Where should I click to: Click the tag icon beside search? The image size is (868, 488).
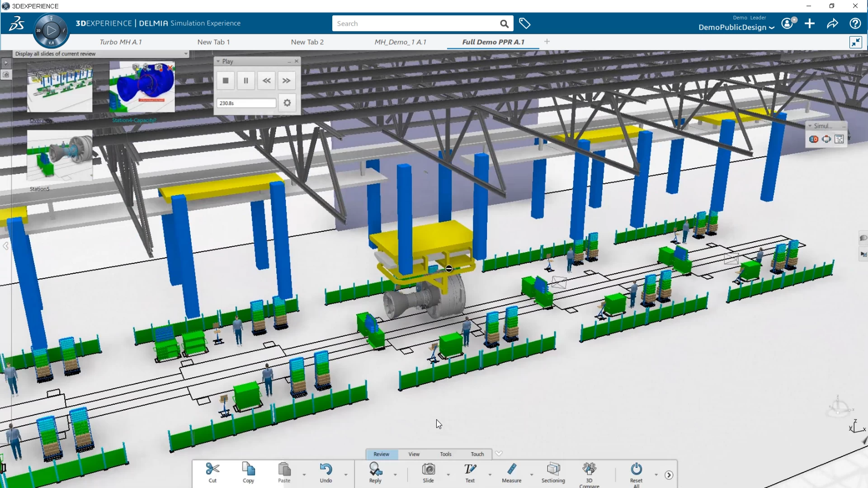click(x=524, y=23)
